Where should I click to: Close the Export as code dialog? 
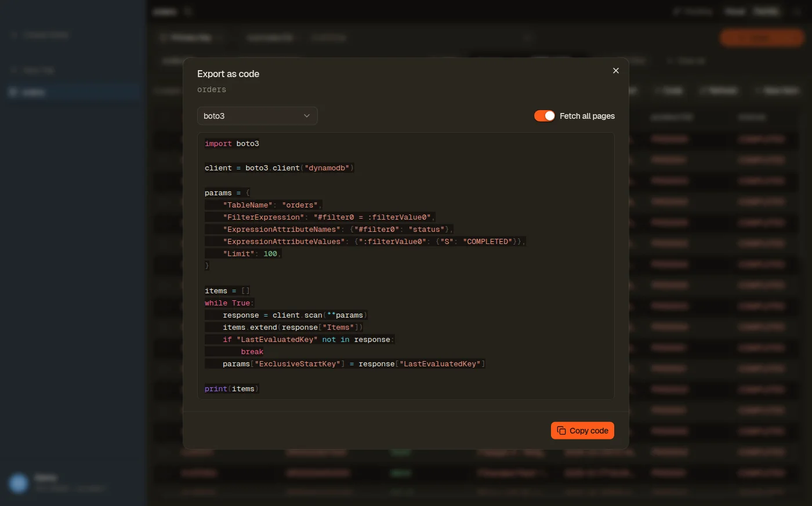click(x=616, y=71)
